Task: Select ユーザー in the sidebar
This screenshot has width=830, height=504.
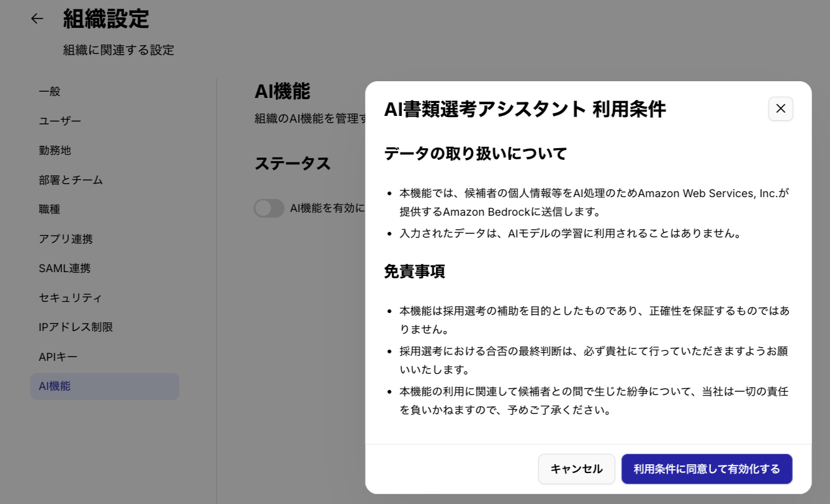Action: point(60,121)
